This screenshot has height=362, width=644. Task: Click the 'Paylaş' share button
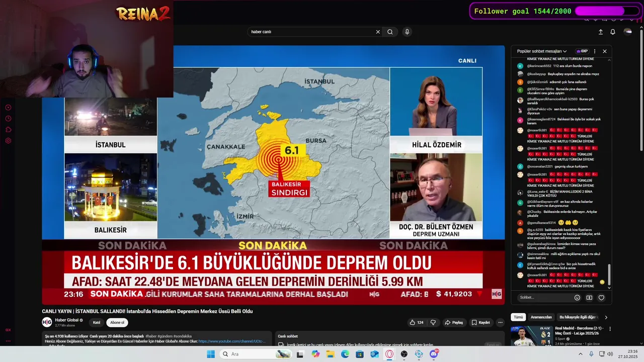454,322
